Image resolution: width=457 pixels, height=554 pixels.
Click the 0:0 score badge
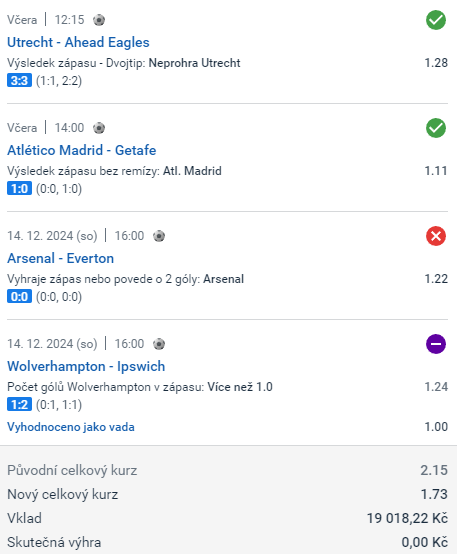click(x=19, y=296)
